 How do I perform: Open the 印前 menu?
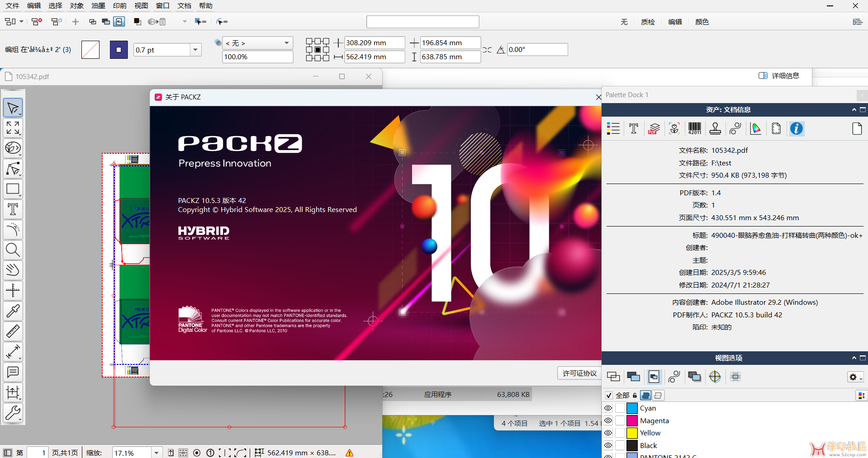click(120, 5)
